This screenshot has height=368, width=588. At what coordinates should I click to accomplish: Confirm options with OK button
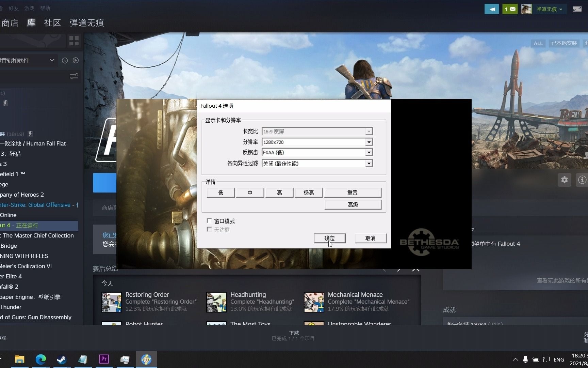330,238
